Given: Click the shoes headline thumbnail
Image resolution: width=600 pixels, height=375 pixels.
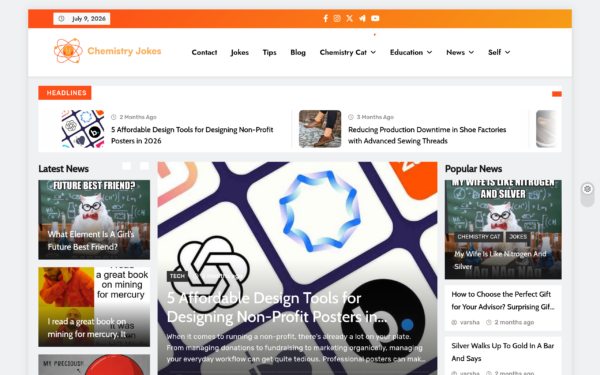Looking at the screenshot, I should coord(320,129).
